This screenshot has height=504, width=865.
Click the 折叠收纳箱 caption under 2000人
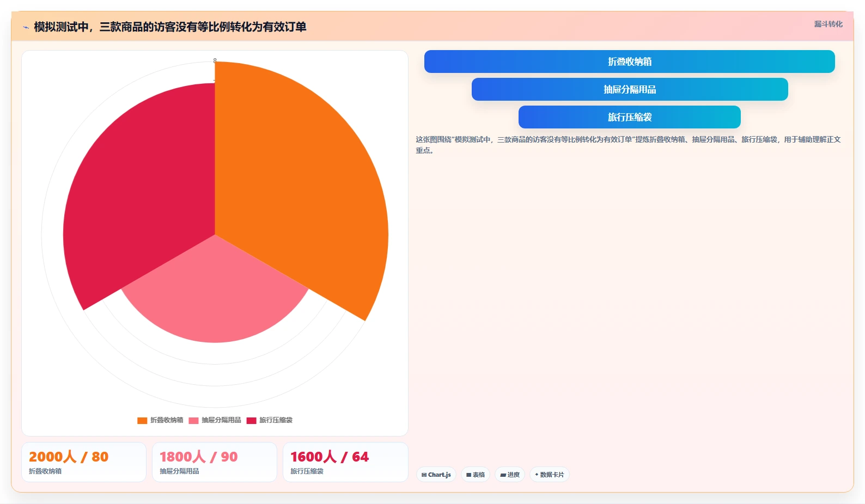coord(45,471)
